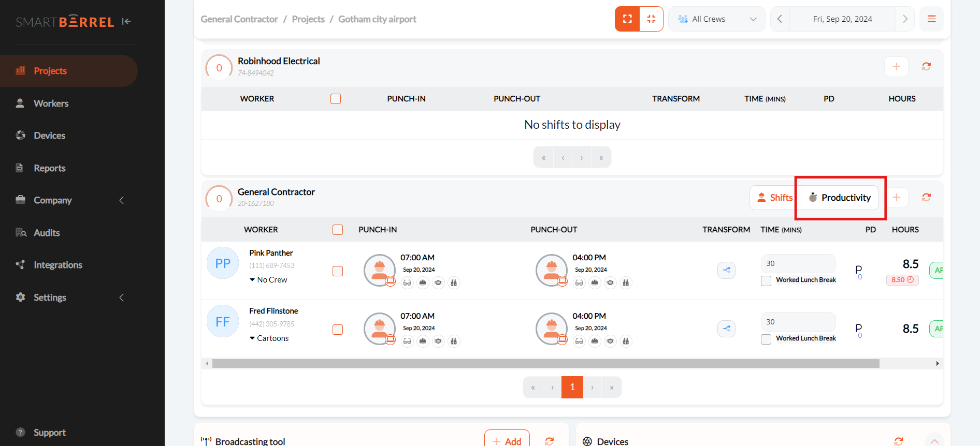Add a shift for Robinhood Electrical

coord(896,67)
